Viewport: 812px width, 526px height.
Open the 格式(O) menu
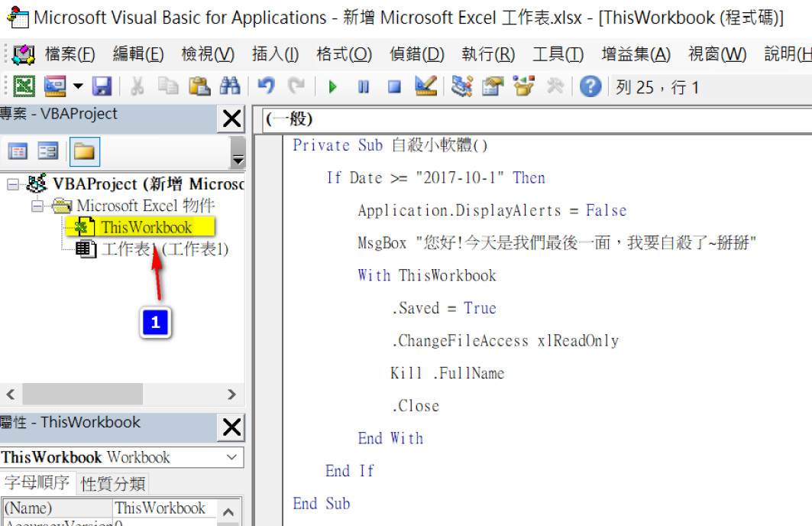[345, 54]
